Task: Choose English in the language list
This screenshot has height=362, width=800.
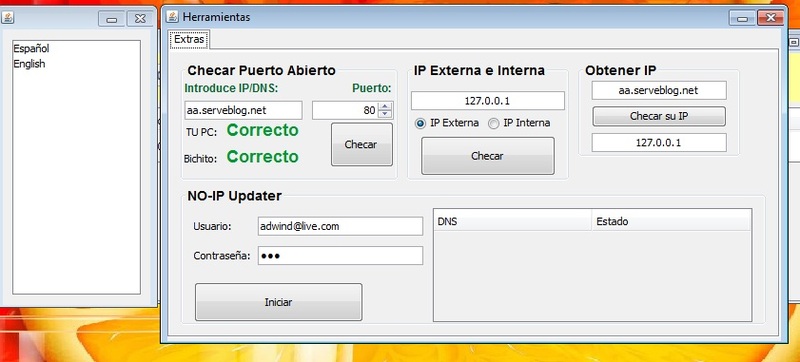Action: point(77,64)
